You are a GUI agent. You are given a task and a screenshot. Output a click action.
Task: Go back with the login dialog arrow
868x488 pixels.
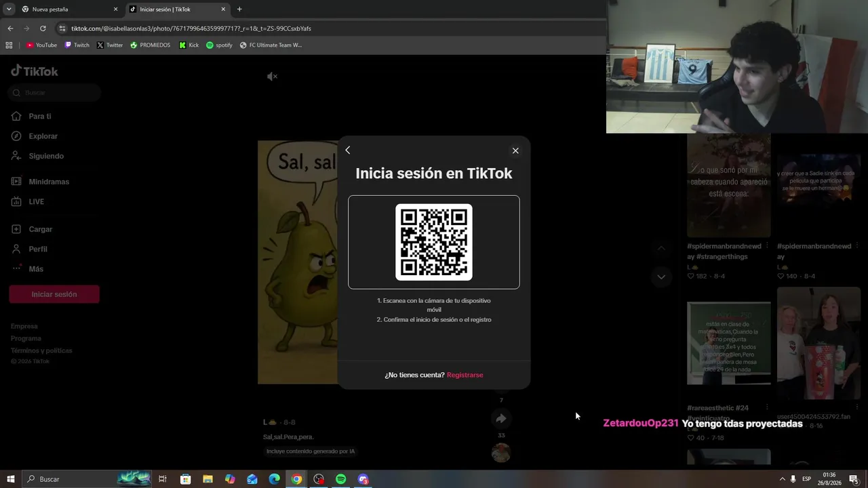(x=348, y=150)
